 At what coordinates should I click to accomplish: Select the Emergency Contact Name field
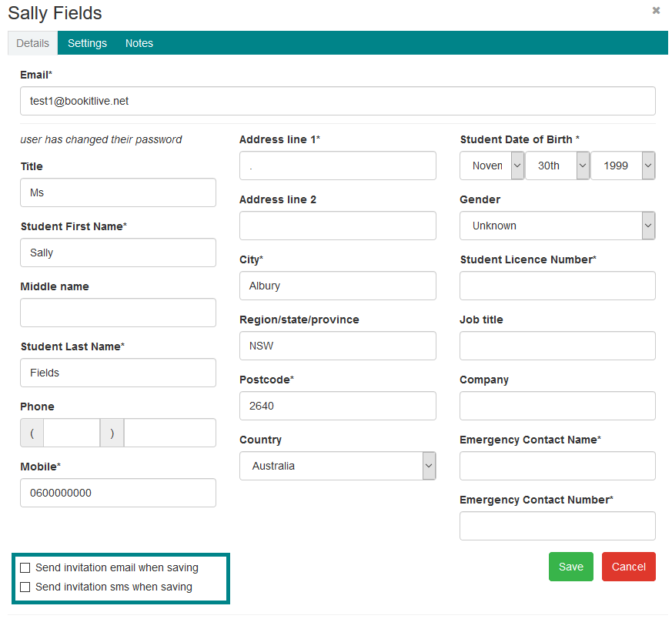pyautogui.click(x=557, y=466)
